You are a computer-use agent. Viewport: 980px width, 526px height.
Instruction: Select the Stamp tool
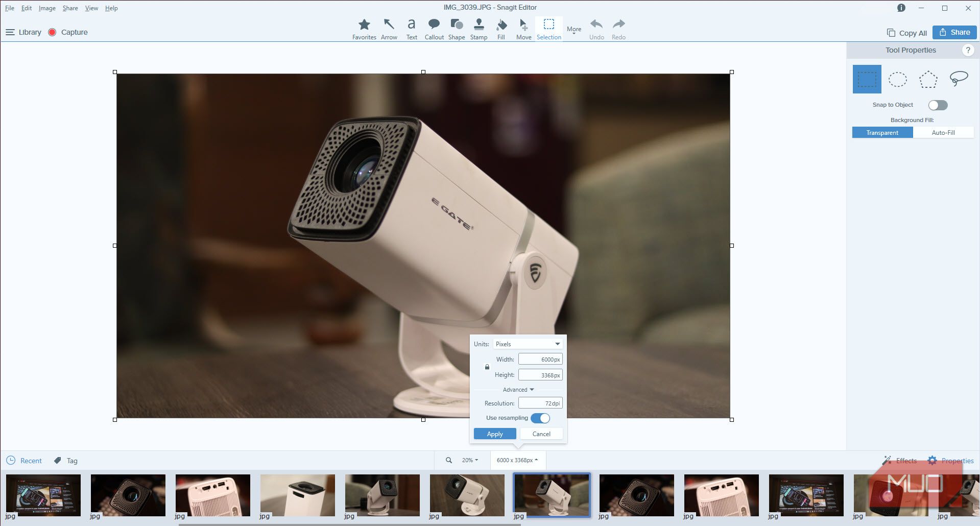tap(479, 29)
